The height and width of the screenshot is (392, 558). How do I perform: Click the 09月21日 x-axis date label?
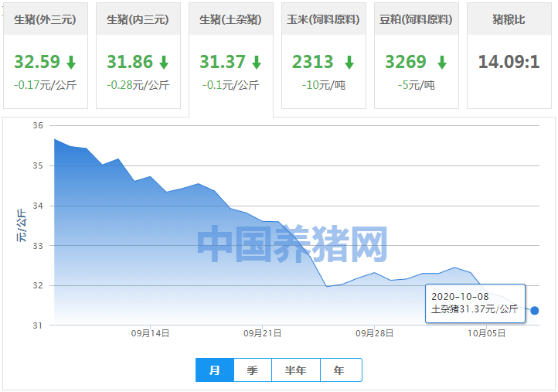click(x=263, y=333)
